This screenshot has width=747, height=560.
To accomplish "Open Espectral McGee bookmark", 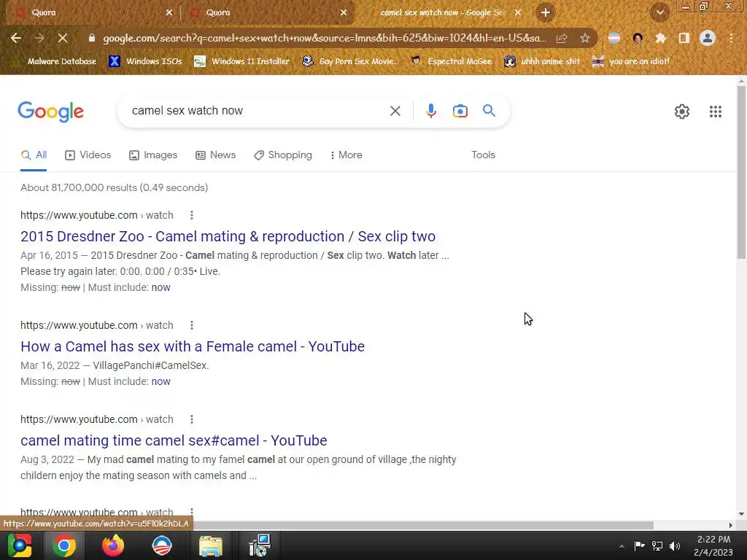I will click(x=451, y=61).
